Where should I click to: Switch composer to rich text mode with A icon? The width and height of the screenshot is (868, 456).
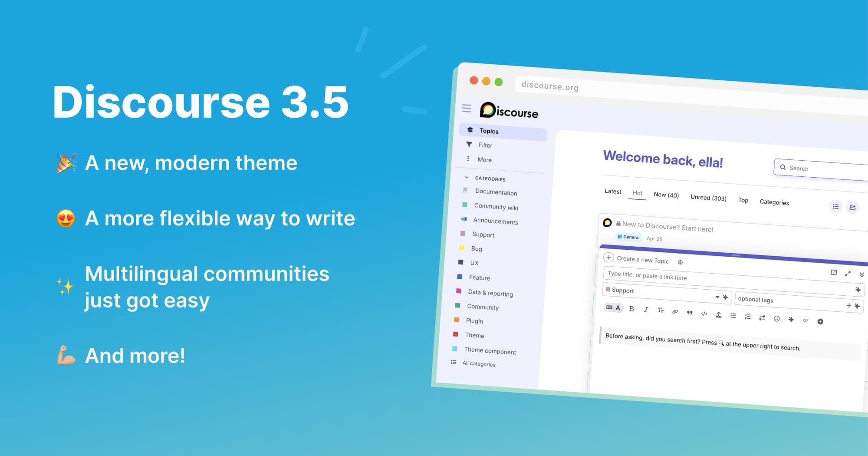(618, 308)
